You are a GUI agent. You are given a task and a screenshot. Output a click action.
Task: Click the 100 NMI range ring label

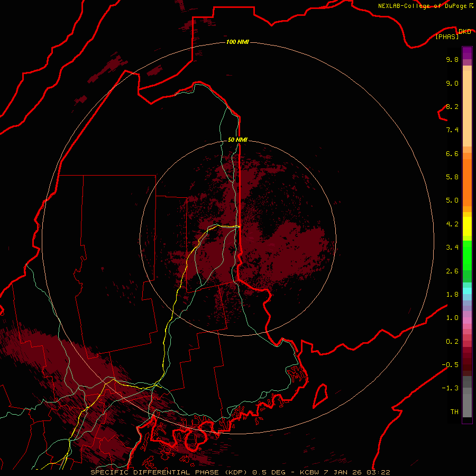pos(237,42)
